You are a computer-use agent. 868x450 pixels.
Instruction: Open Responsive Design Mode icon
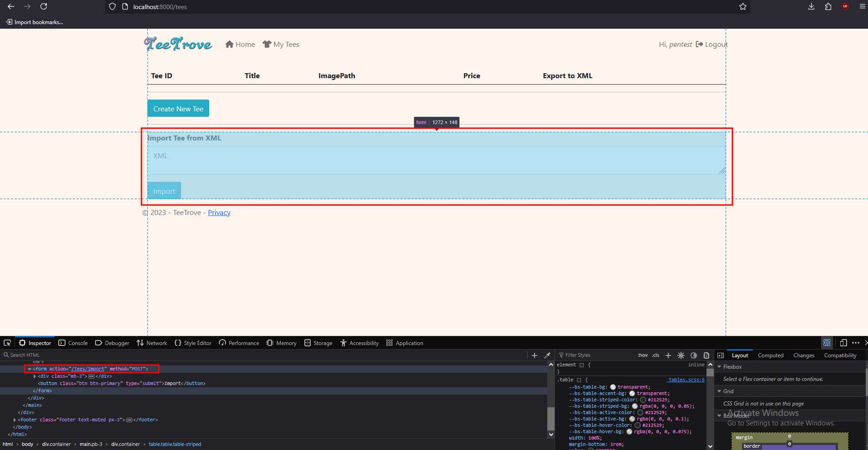point(843,343)
